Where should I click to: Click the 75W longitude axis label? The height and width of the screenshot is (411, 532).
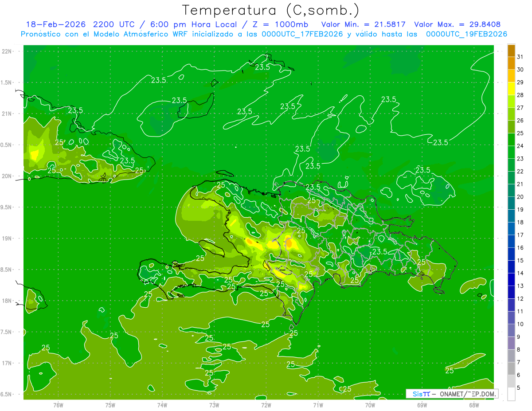tap(110, 405)
